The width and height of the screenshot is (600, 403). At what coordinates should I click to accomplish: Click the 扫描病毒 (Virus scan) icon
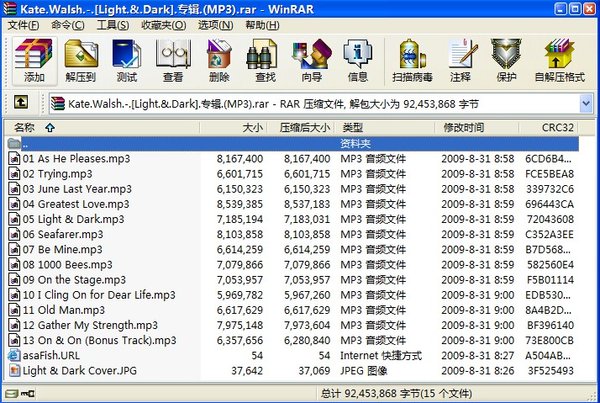tap(412, 61)
